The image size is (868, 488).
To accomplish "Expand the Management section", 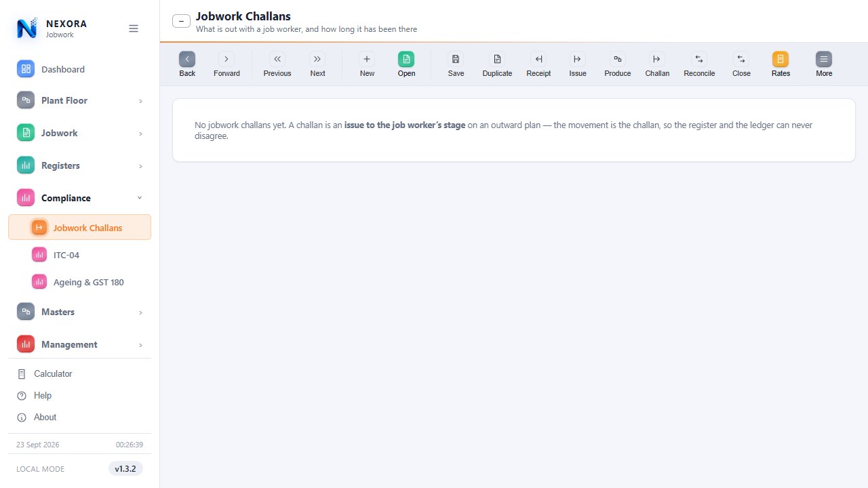I will 79,344.
